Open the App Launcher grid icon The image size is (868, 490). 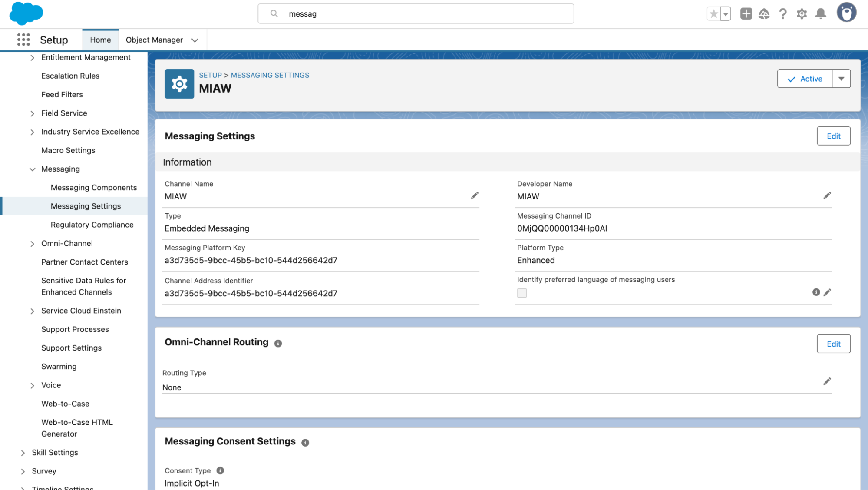click(23, 40)
